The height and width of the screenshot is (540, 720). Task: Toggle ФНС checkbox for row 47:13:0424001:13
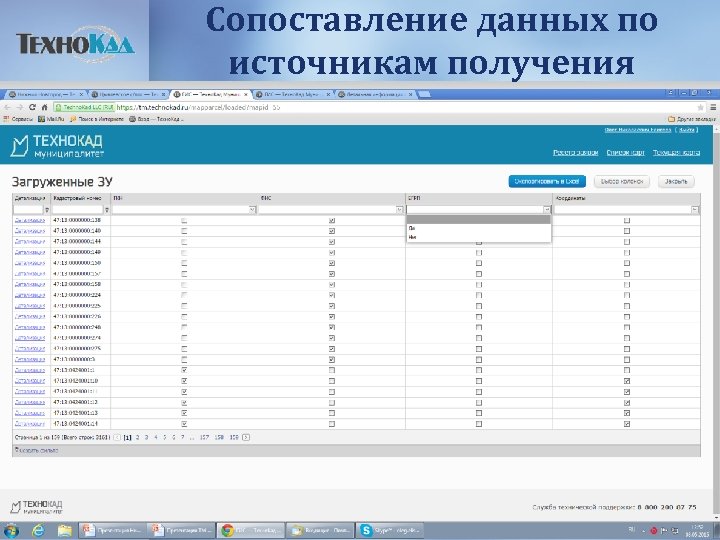(x=332, y=413)
